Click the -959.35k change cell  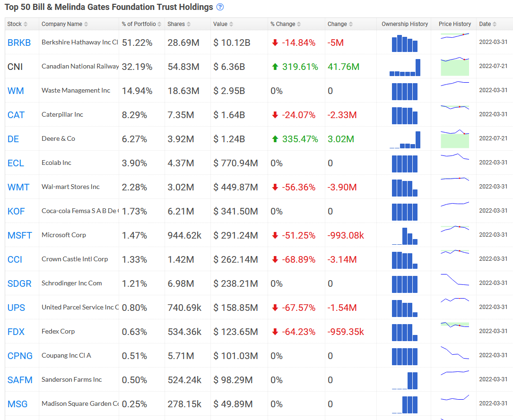[346, 332]
